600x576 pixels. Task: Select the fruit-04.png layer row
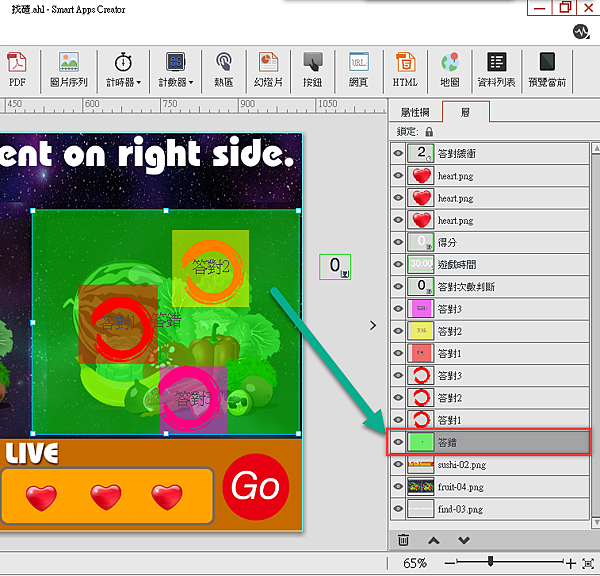click(490, 487)
